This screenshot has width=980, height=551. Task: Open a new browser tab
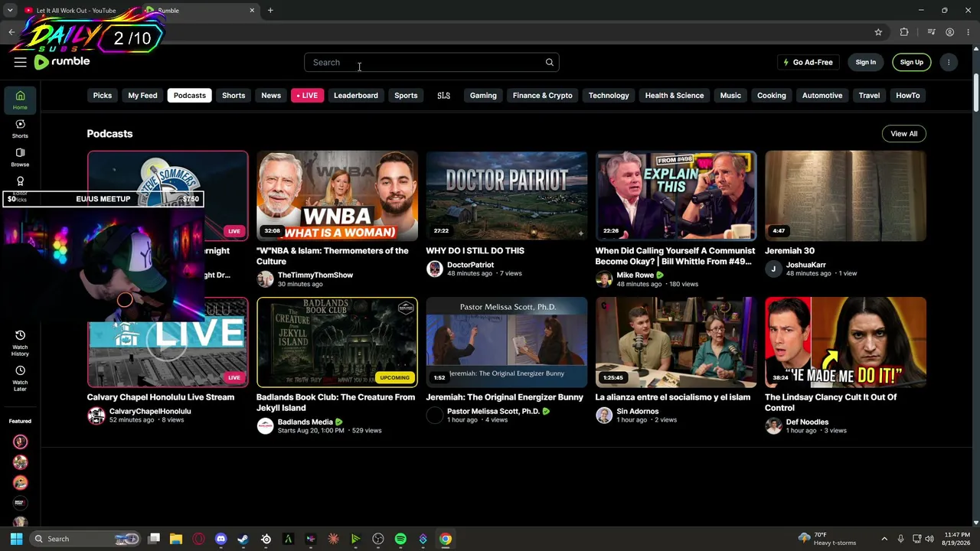(x=270, y=10)
